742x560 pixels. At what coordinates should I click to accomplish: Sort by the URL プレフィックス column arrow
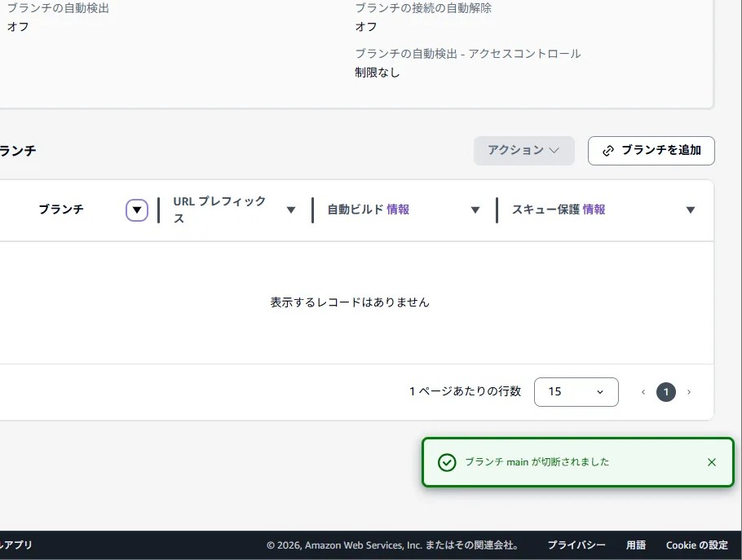[291, 210]
